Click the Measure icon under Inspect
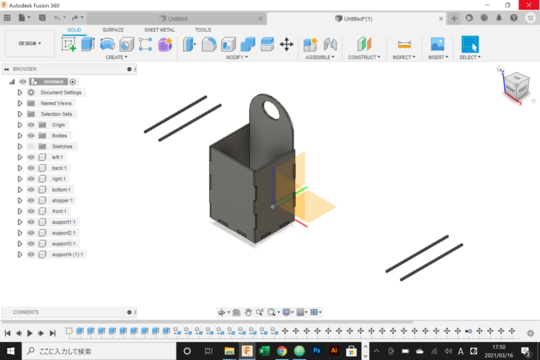This screenshot has width=540, height=360. click(x=404, y=44)
